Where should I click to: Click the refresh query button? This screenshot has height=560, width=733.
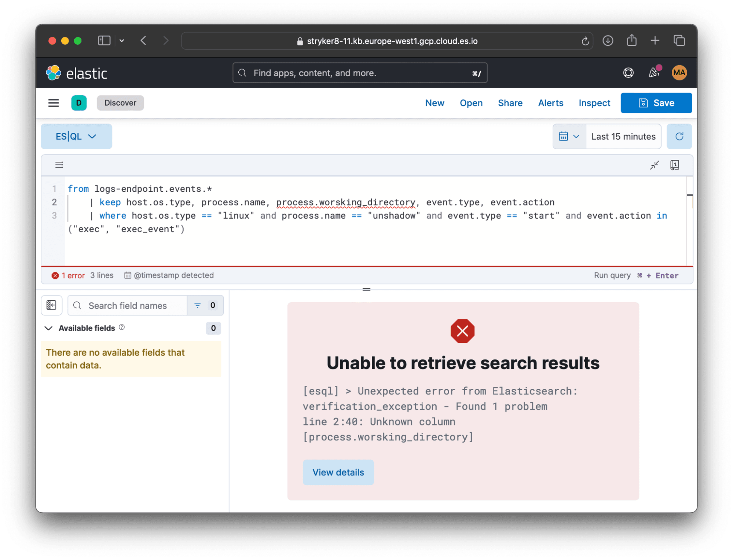coord(679,136)
